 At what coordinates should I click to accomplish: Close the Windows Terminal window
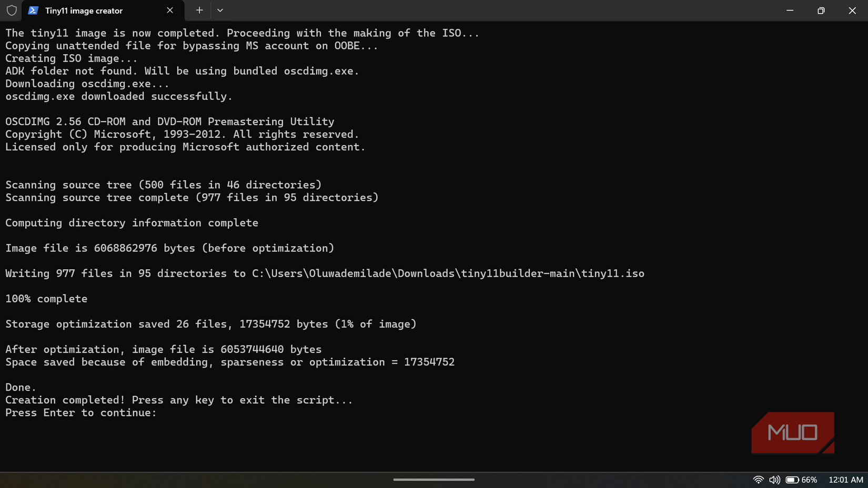pos(852,10)
